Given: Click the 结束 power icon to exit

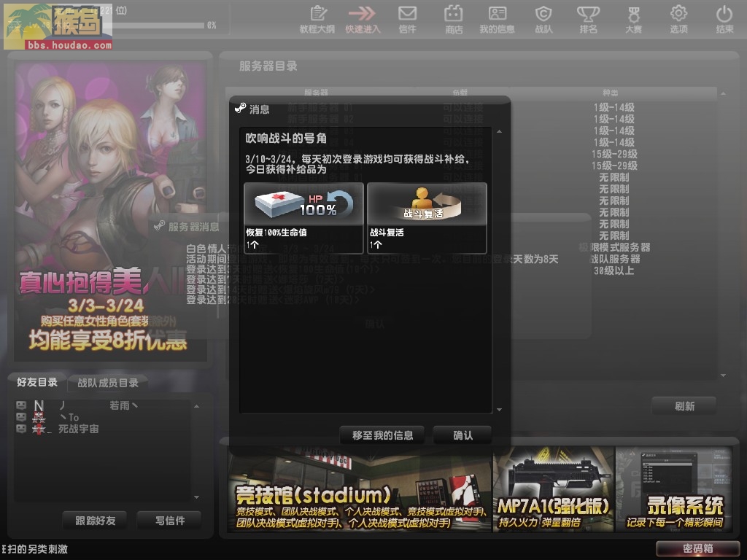Looking at the screenshot, I should (724, 19).
